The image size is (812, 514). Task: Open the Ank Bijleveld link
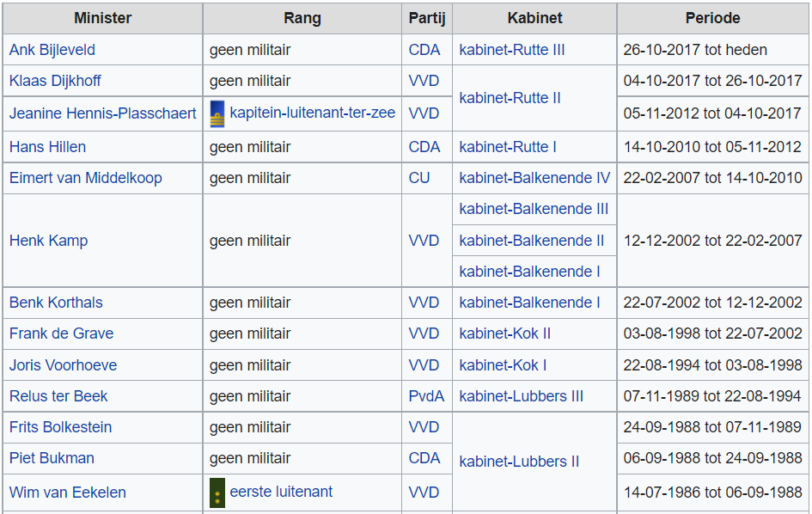point(52,50)
